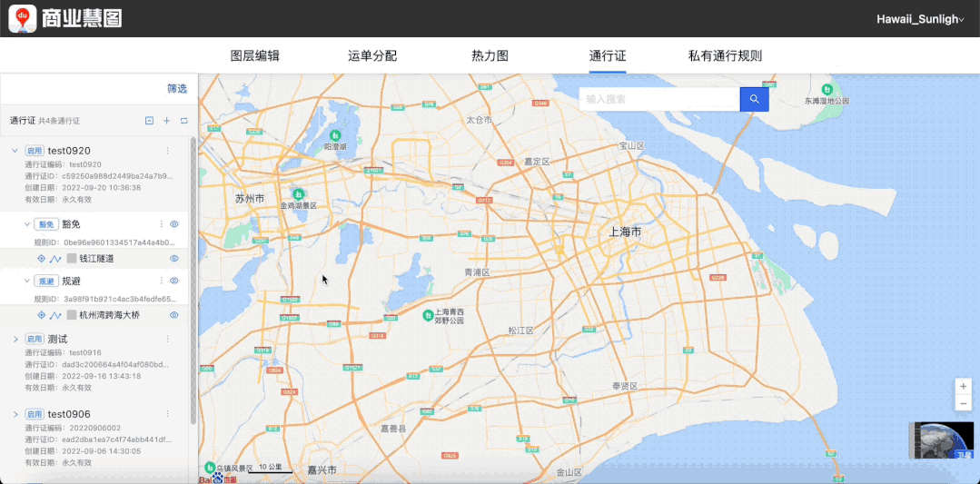Screen dimensions: 980x484
Task: Toggle visibility of 钱江隧道 road
Action: [174, 259]
